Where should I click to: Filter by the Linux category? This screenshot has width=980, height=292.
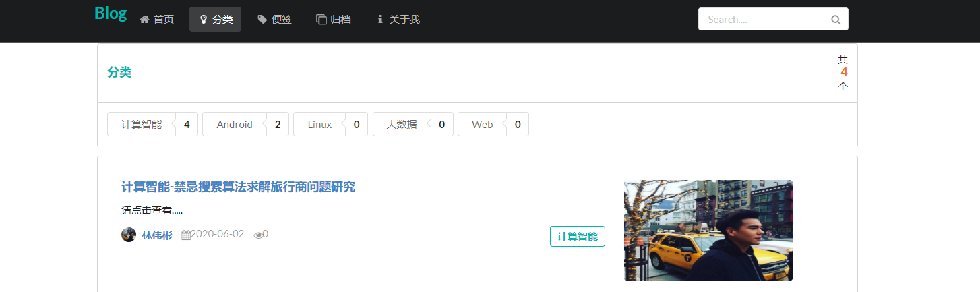[319, 124]
